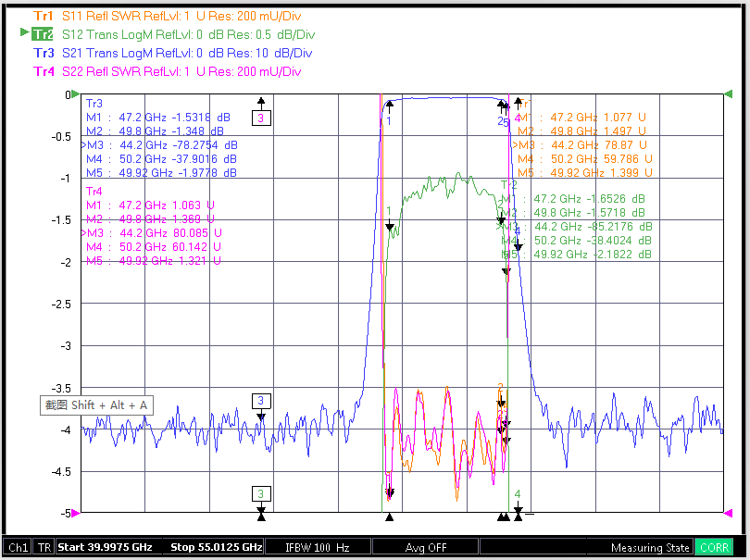The width and height of the screenshot is (750, 560).
Task: Click the green right-edge reference triangle at top
Action: point(728,93)
